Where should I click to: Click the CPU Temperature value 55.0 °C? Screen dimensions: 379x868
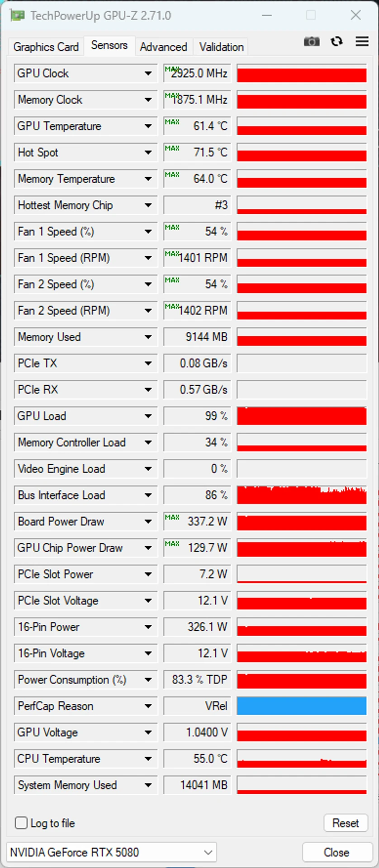coord(197,759)
